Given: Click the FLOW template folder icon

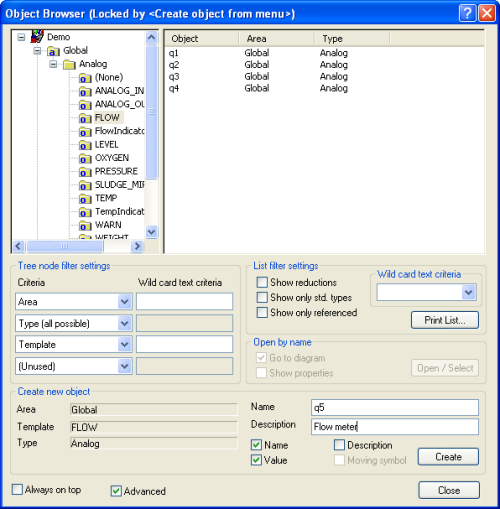Looking at the screenshot, I should 85,118.
